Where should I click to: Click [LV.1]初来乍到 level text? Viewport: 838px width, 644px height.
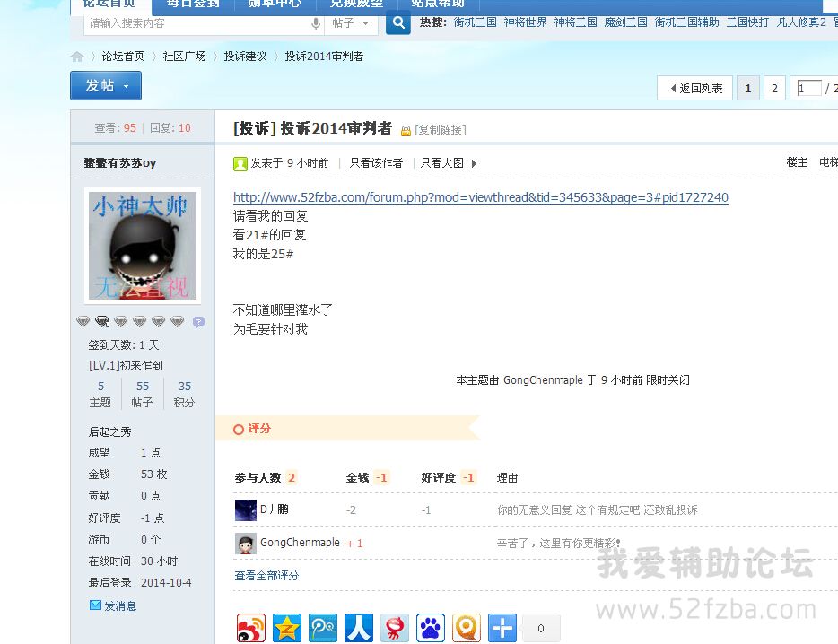point(126,366)
